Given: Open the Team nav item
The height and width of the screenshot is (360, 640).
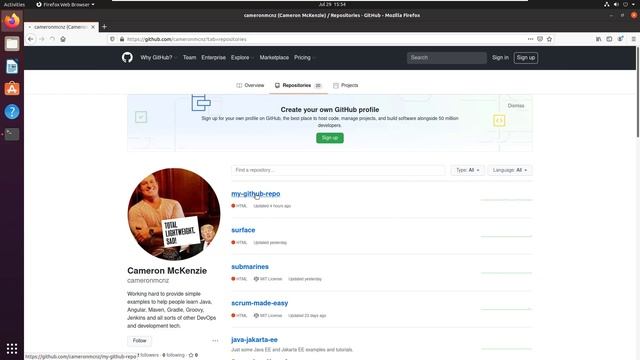Looking at the screenshot, I should [x=189, y=58].
